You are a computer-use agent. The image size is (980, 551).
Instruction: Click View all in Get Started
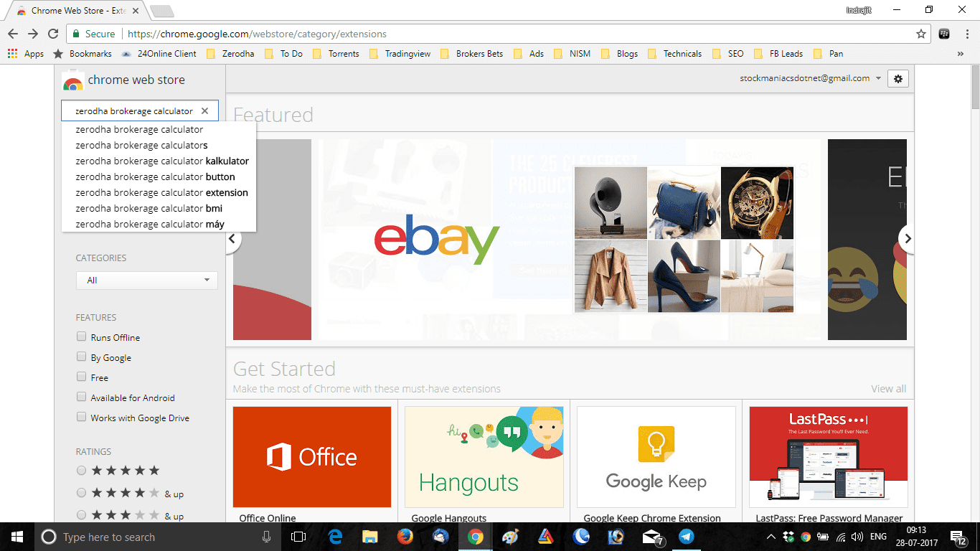(x=888, y=389)
